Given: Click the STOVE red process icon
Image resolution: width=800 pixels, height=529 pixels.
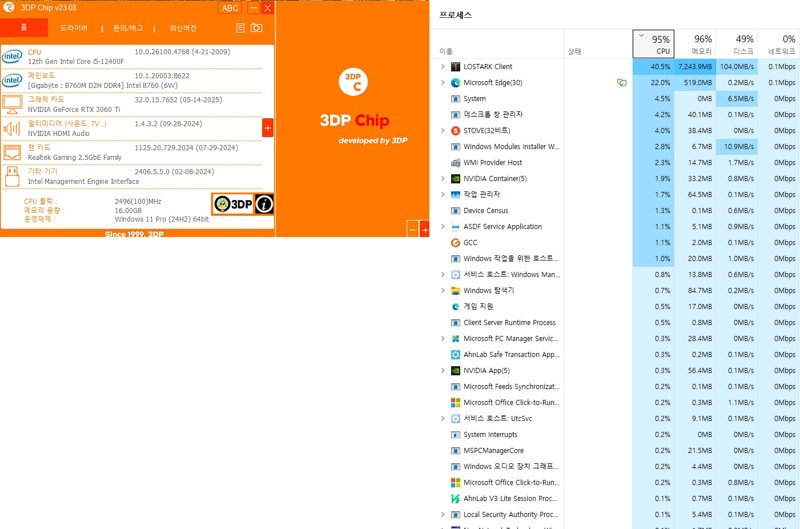Looking at the screenshot, I should 456,131.
